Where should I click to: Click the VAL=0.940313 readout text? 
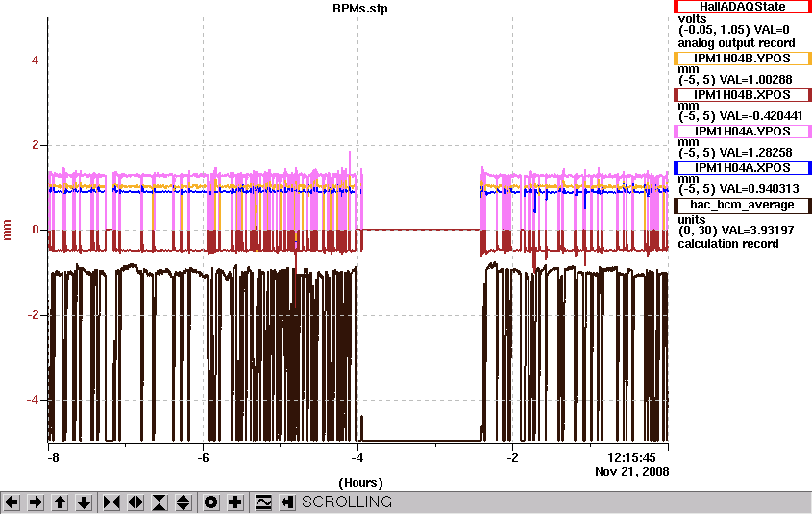(759, 189)
